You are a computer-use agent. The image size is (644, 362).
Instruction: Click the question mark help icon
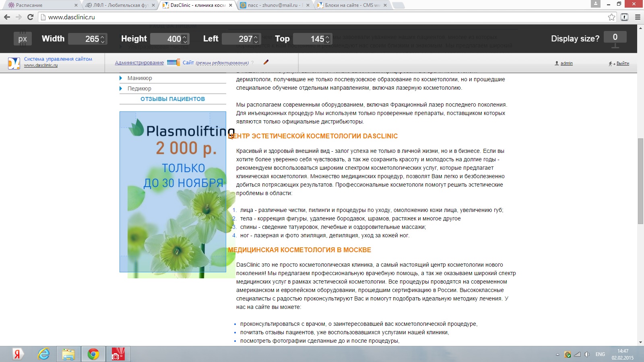(x=252, y=63)
